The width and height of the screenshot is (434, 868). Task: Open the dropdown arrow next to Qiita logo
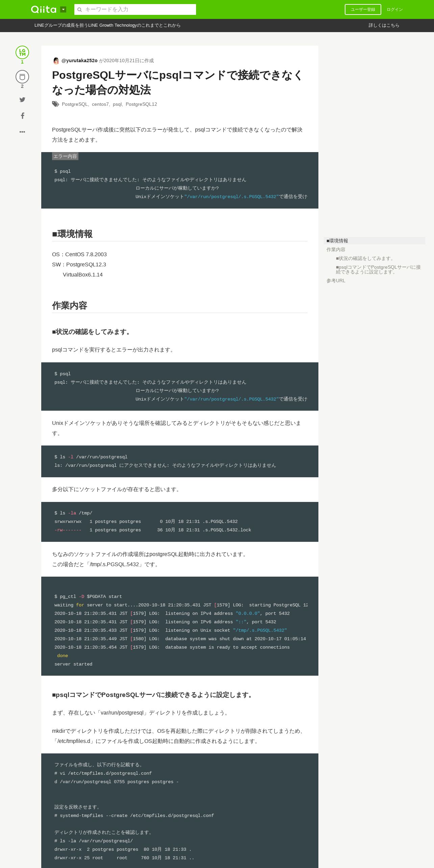pos(63,9)
